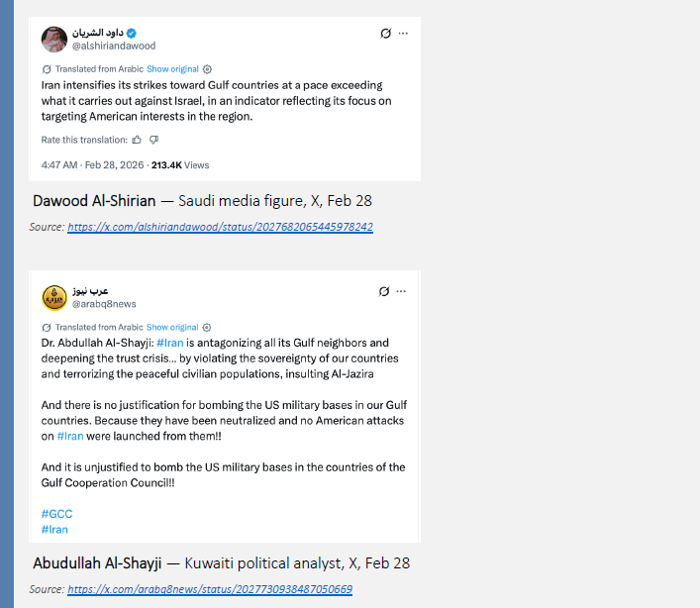Image resolution: width=700 pixels, height=608 pixels.
Task: Click the @arabq8news handle
Action: (104, 304)
